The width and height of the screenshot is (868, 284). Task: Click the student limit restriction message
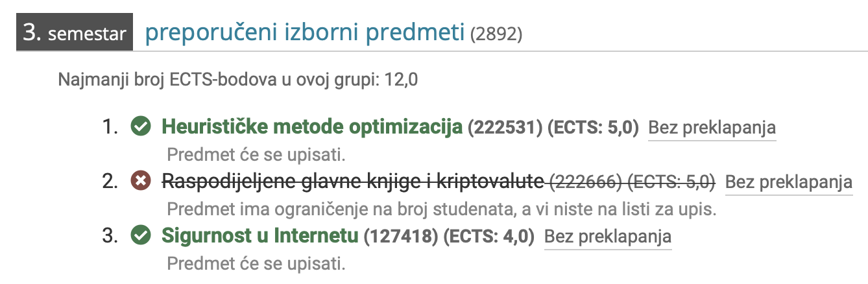[442, 209]
